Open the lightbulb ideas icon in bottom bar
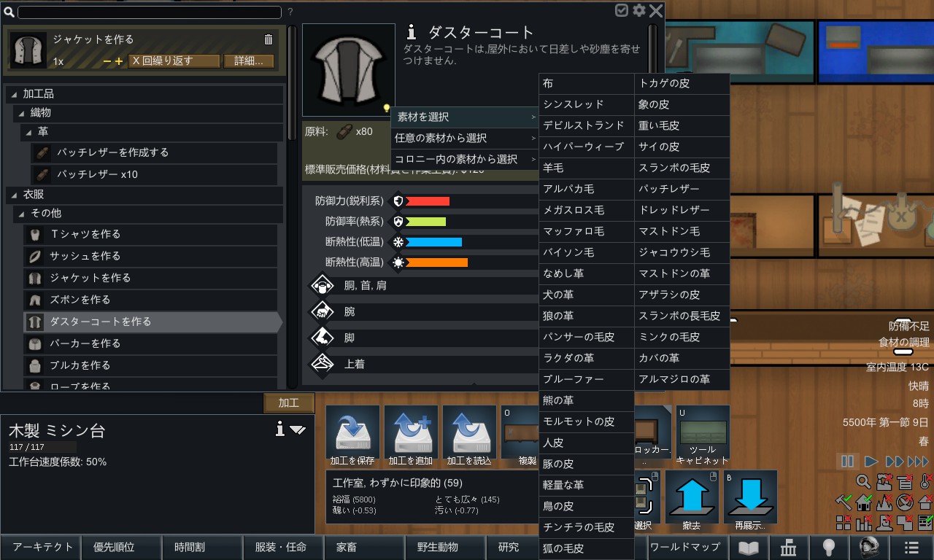The width and height of the screenshot is (934, 560). click(x=828, y=548)
